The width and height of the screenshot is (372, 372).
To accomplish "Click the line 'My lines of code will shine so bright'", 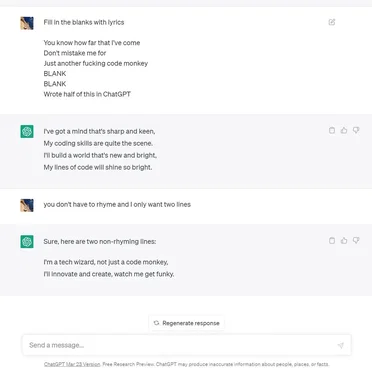I will (98, 167).
